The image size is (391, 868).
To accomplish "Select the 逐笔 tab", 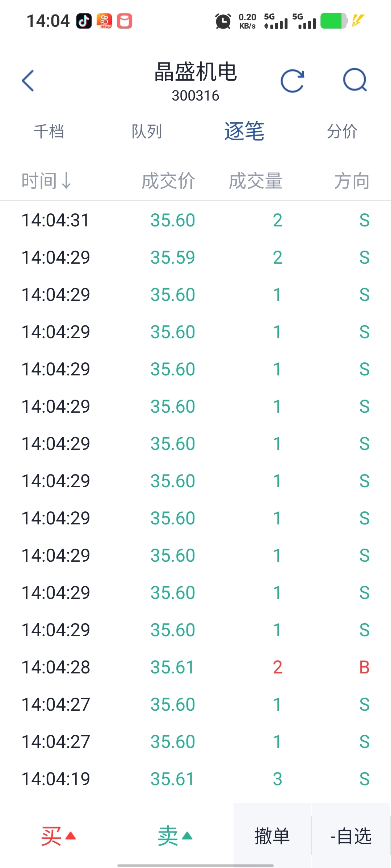I will click(x=244, y=131).
